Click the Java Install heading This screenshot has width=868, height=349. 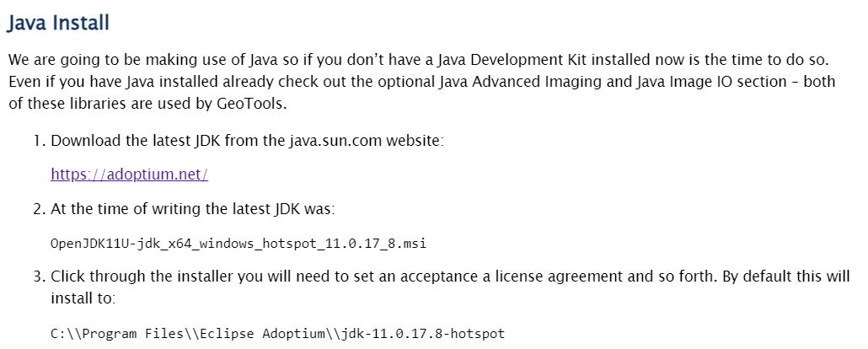(x=58, y=23)
